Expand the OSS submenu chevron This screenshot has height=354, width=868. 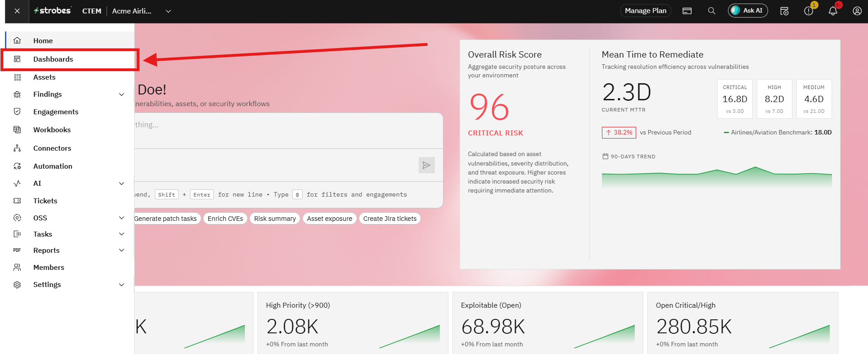pos(122,218)
